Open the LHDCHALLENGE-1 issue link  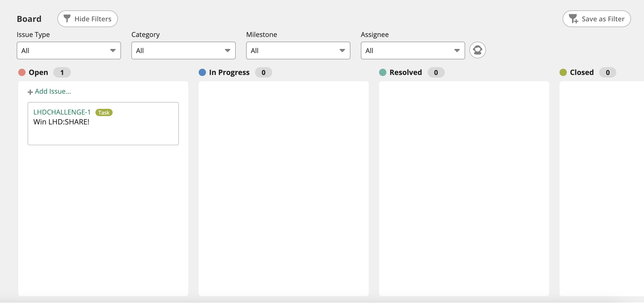click(x=62, y=112)
